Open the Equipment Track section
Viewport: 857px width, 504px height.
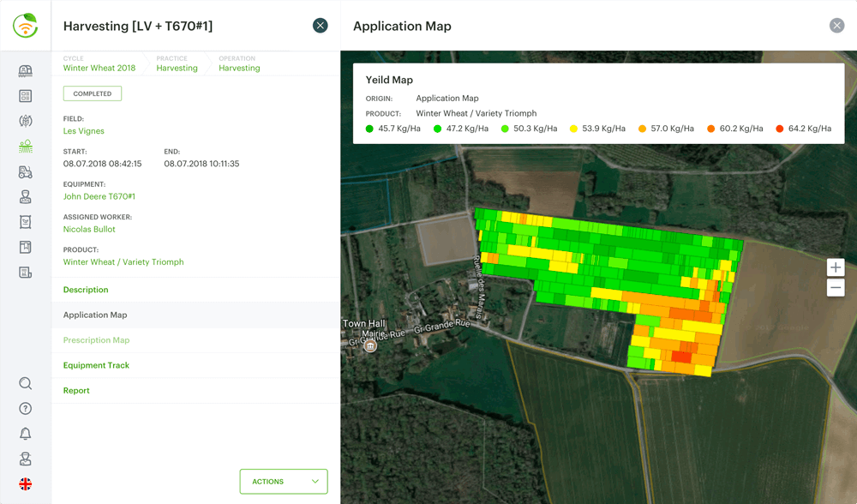96,365
